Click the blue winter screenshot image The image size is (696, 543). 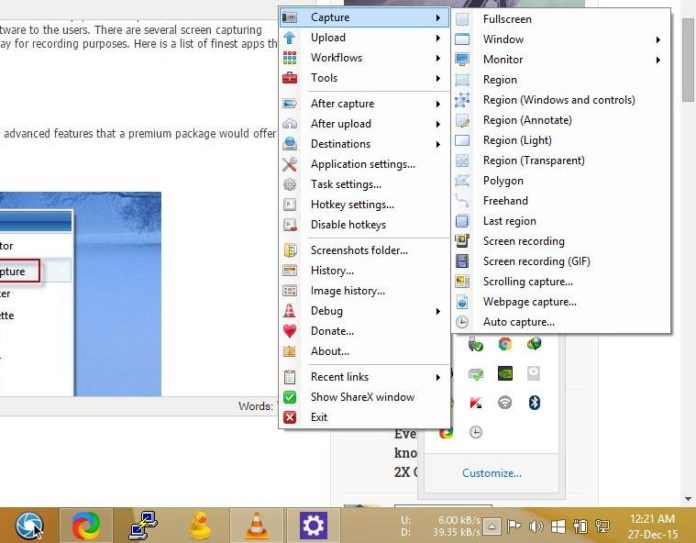point(80,294)
